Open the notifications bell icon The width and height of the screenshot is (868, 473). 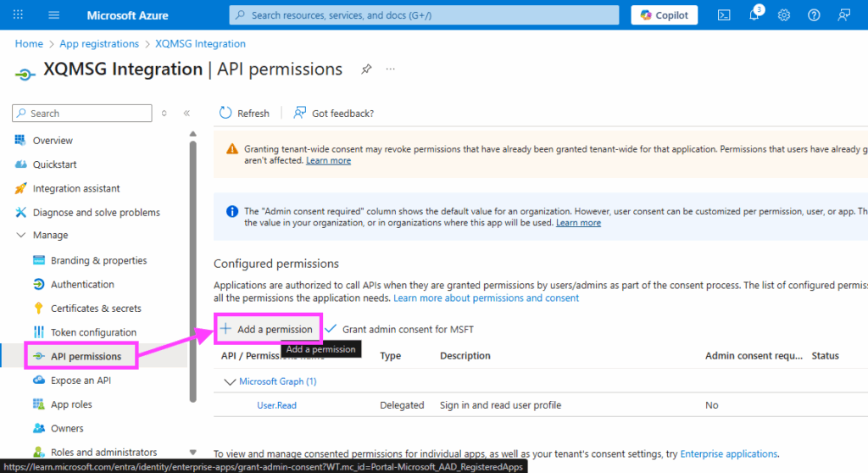[754, 15]
